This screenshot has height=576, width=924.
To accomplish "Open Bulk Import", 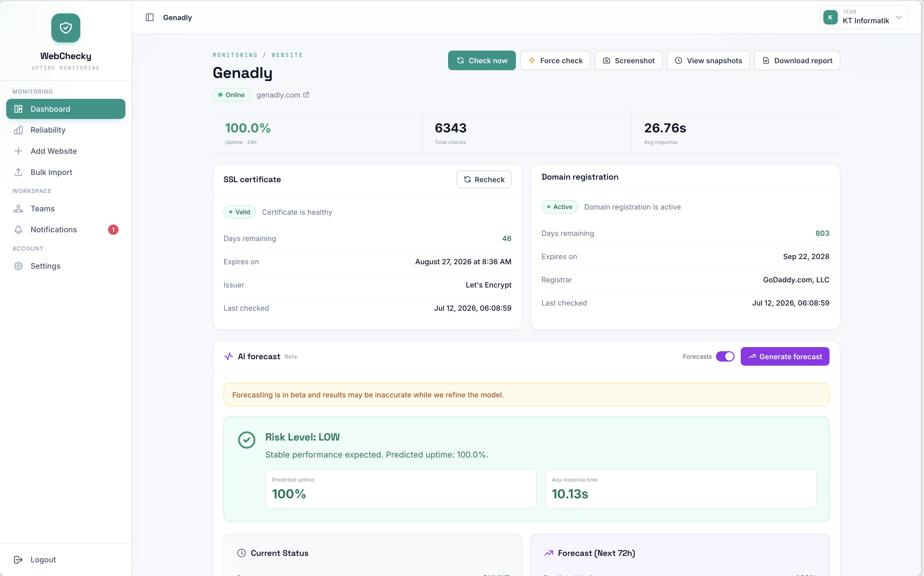I will pyautogui.click(x=66, y=172).
